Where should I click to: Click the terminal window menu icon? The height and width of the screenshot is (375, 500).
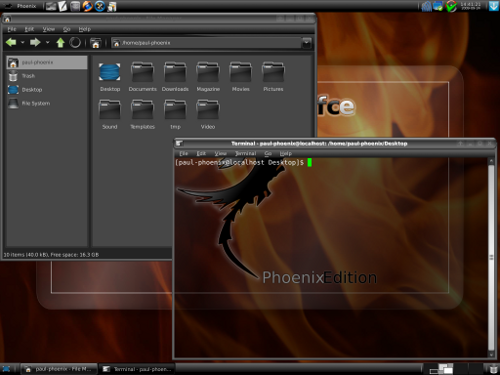(179, 143)
